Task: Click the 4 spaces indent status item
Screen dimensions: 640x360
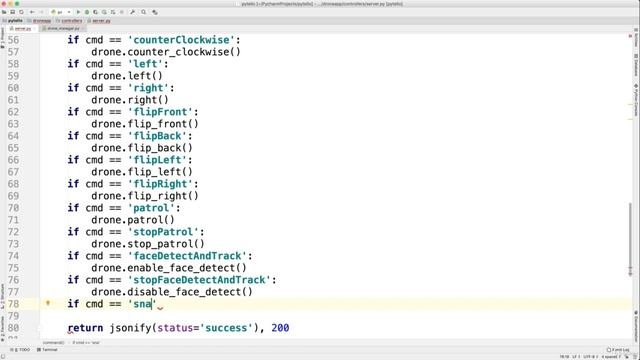Action: [611, 357]
